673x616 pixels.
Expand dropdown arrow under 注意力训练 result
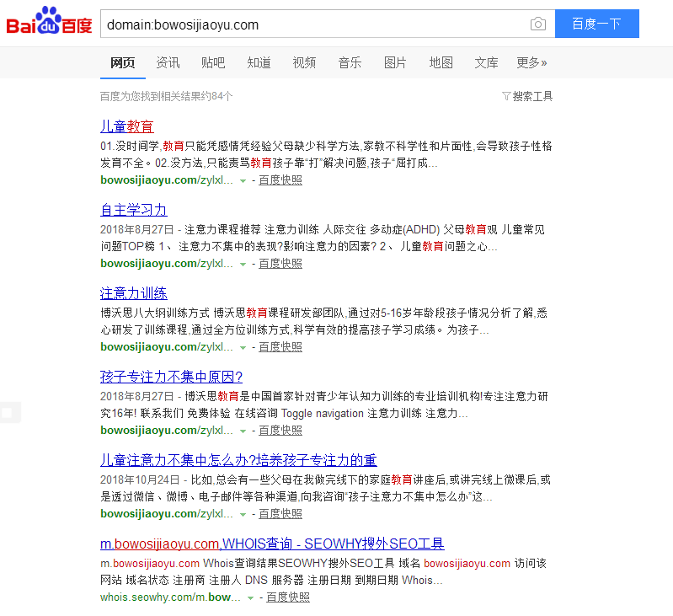(243, 348)
